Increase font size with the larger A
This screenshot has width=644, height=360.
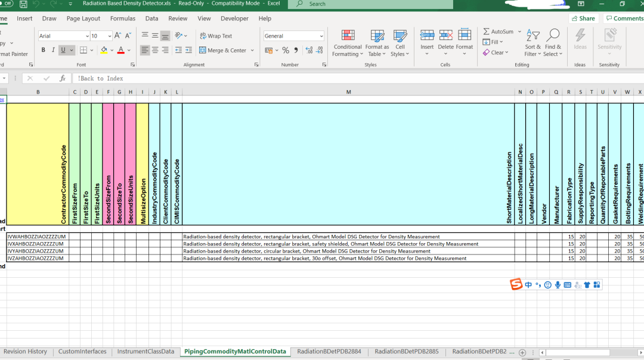click(118, 36)
